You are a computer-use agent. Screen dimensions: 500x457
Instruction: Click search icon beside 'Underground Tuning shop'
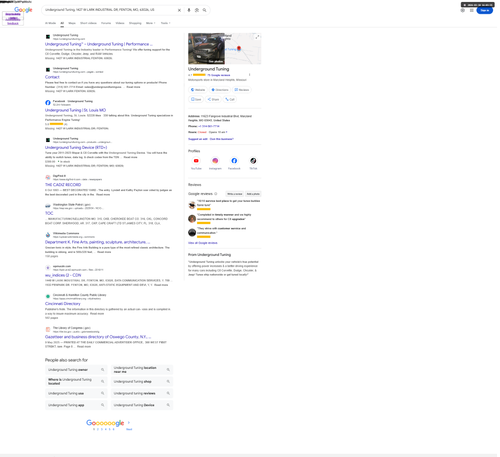[168, 381]
